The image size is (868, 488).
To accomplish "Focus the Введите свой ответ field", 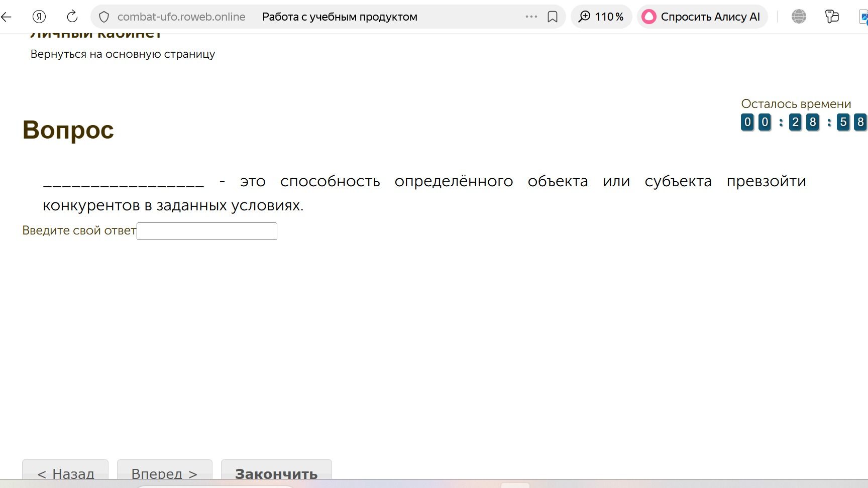I will click(207, 231).
